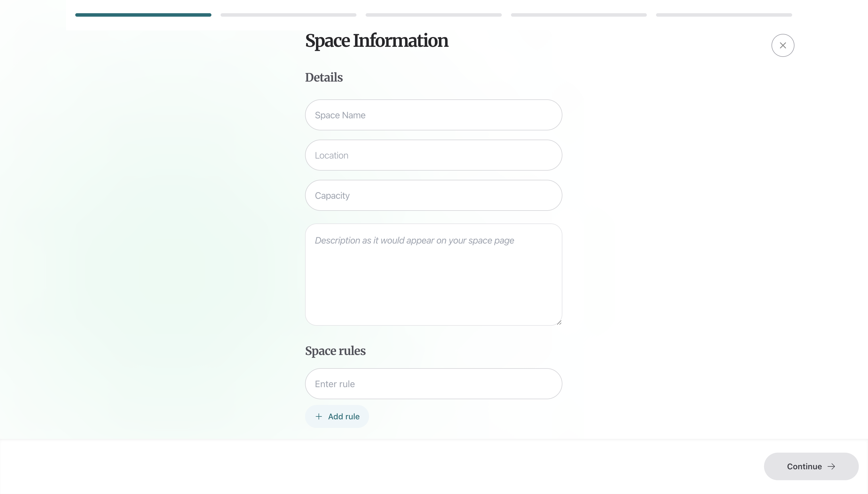Dismiss the dialog using the X icon
Image resolution: width=868 pixels, height=494 pixels.
(782, 45)
